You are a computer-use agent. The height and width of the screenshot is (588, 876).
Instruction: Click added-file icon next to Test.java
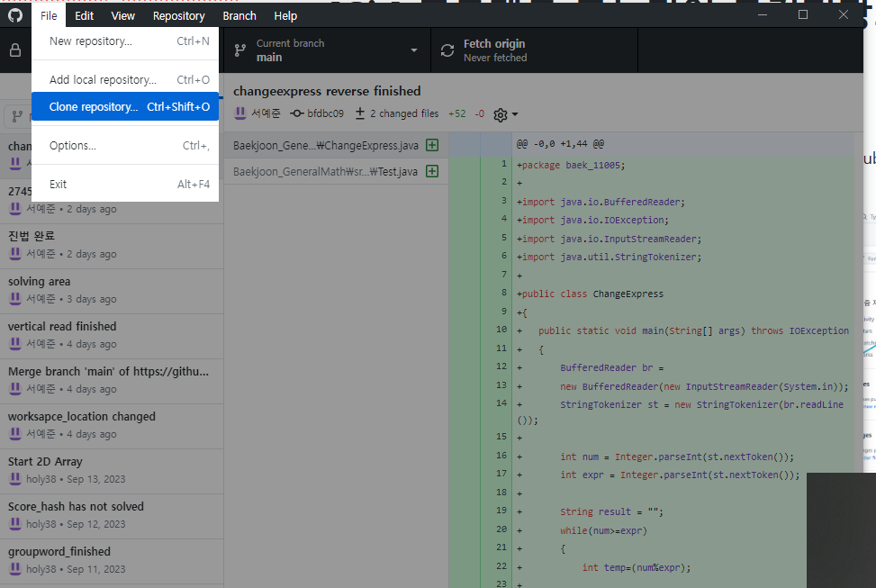432,171
